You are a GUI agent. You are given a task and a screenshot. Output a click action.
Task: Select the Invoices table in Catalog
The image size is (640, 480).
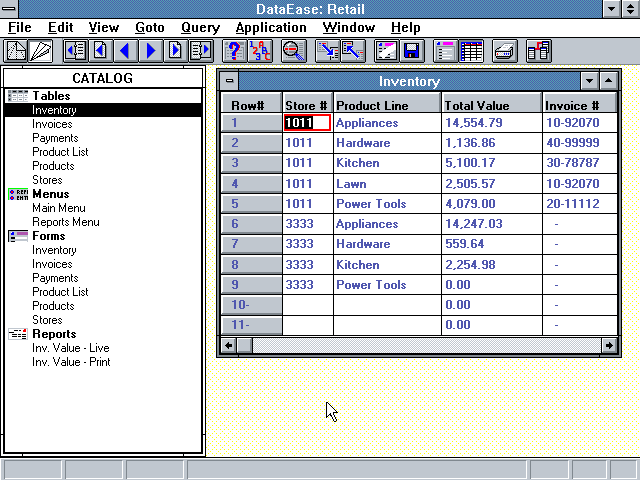(x=52, y=124)
